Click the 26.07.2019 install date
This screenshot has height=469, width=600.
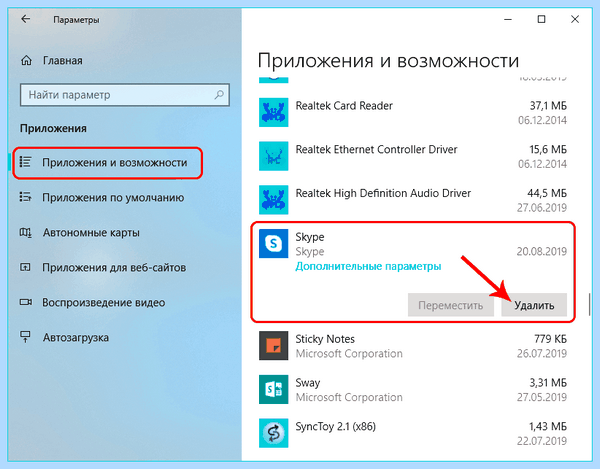click(x=541, y=353)
